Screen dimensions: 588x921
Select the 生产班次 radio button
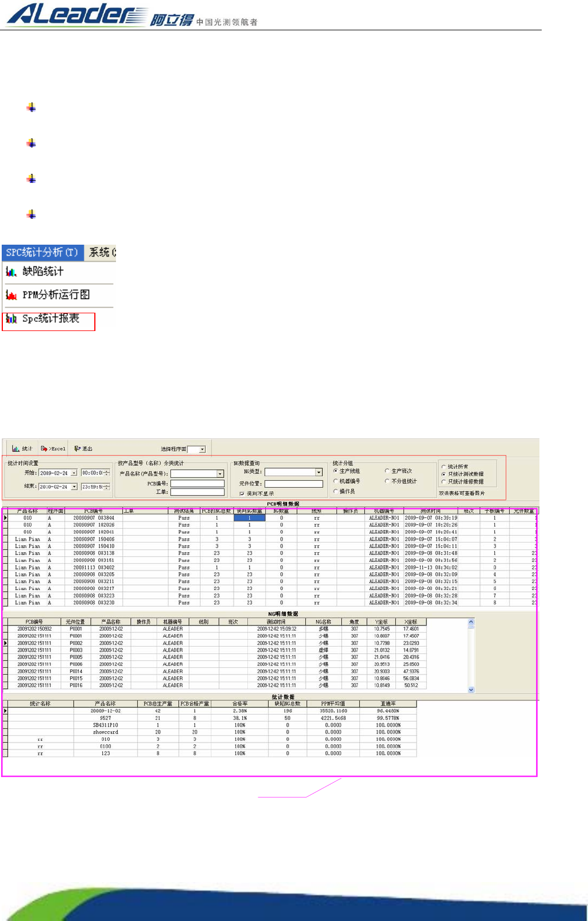(x=387, y=471)
